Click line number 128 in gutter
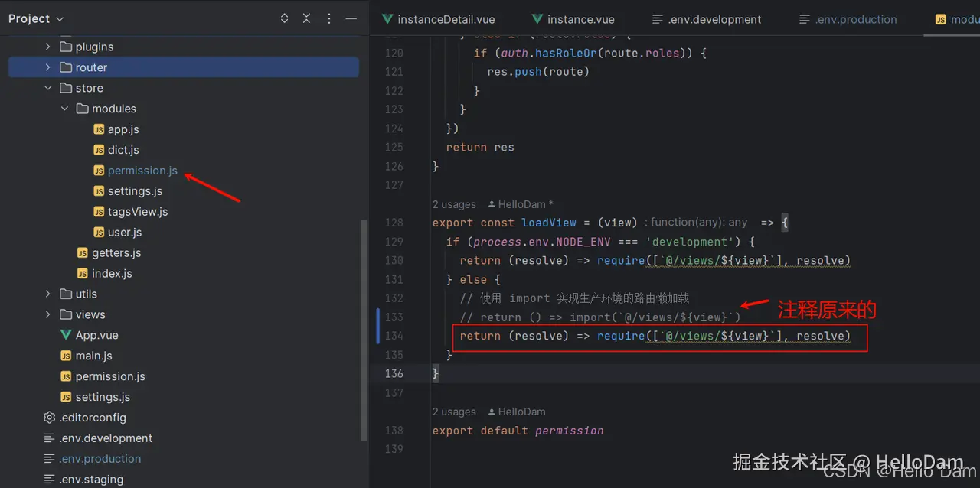This screenshot has width=980, height=488. (394, 223)
